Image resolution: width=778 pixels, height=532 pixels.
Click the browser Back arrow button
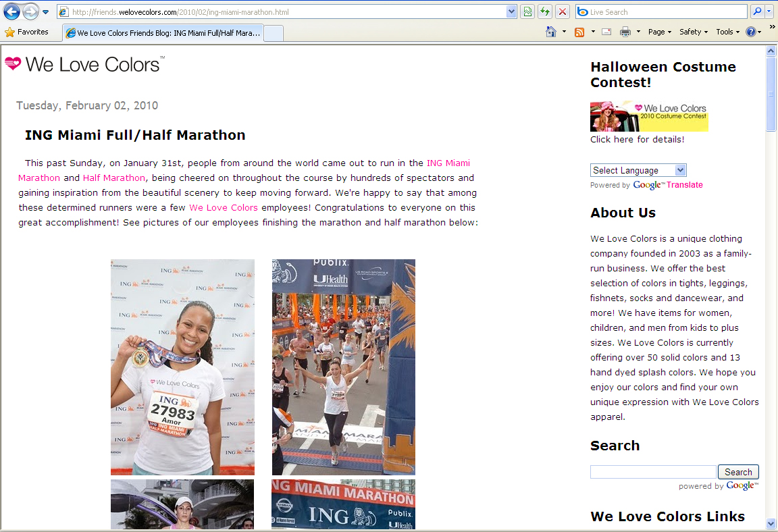(12, 11)
